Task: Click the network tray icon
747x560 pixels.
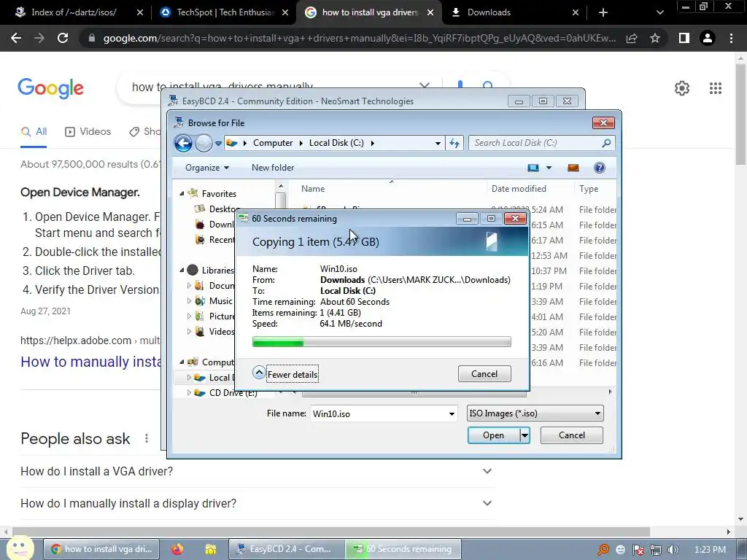Action: click(656, 550)
